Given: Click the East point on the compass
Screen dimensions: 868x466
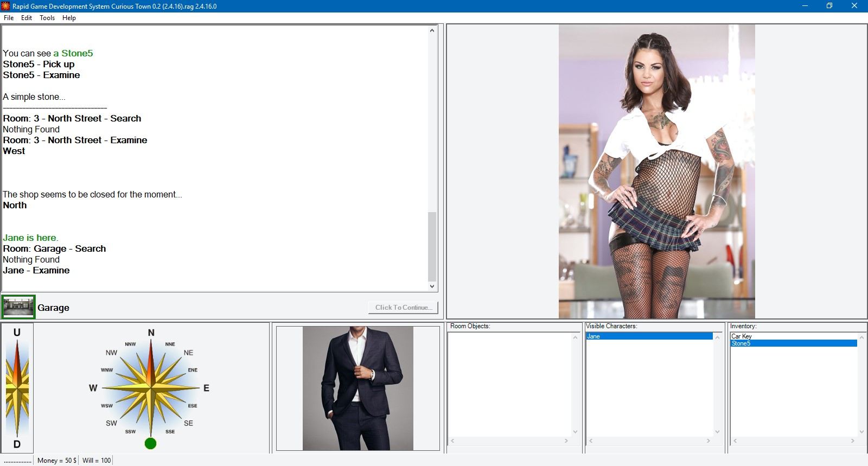Looking at the screenshot, I should (x=206, y=388).
